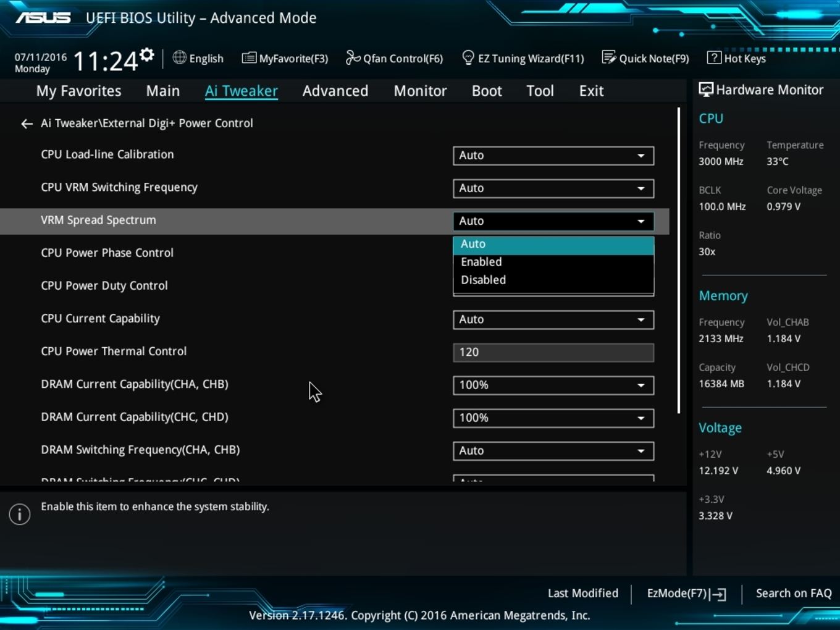
Task: Select the VRM Spread Spectrum row label
Action: click(x=98, y=220)
